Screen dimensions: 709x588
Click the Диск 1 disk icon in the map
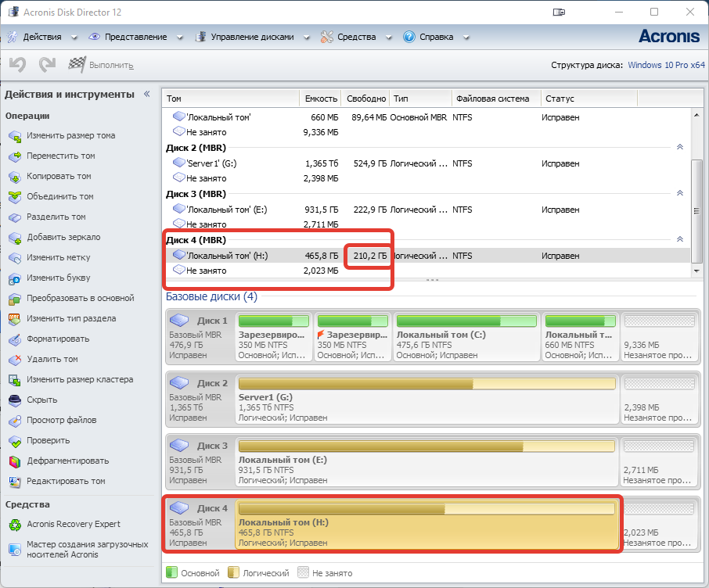click(179, 321)
